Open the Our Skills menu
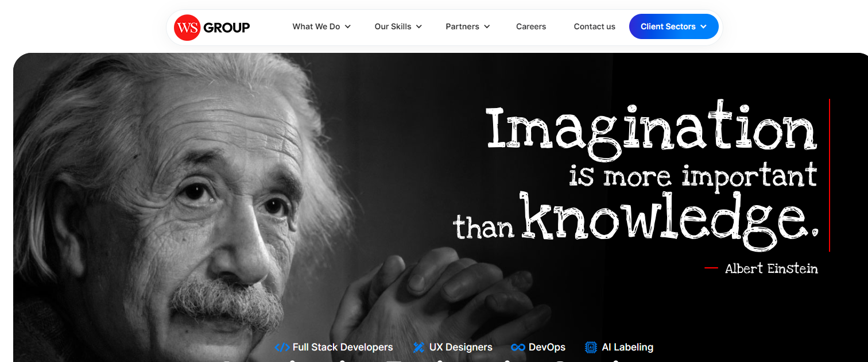 (x=398, y=26)
